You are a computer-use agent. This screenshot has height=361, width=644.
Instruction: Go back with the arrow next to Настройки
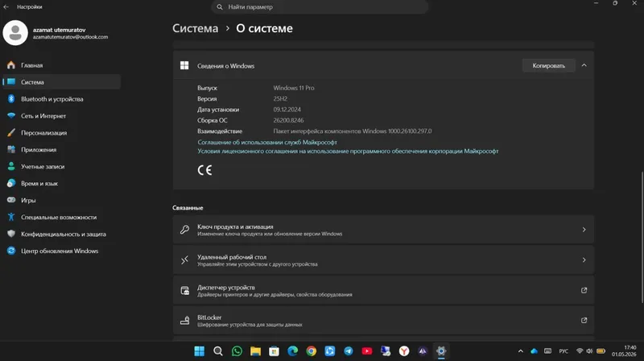[6, 6]
